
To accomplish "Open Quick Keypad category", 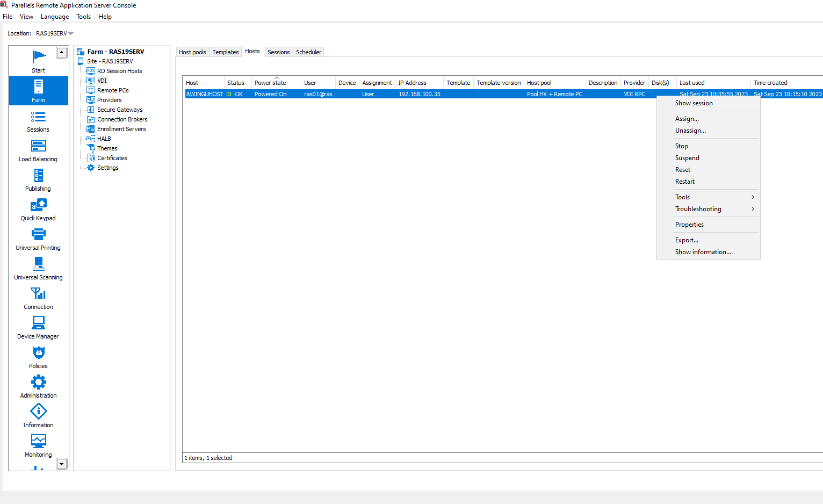I will (x=38, y=210).
